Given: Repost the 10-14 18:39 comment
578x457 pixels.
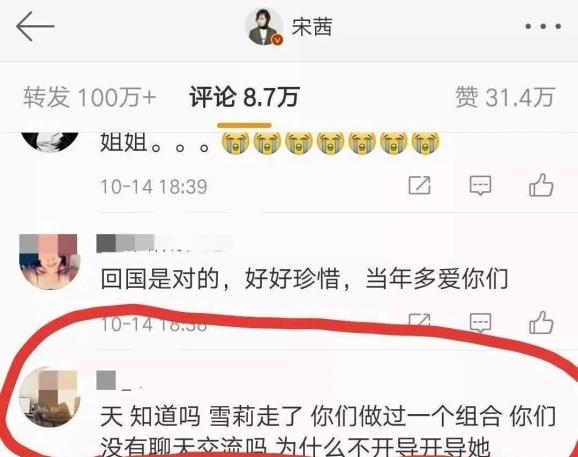Looking at the screenshot, I should [420, 185].
